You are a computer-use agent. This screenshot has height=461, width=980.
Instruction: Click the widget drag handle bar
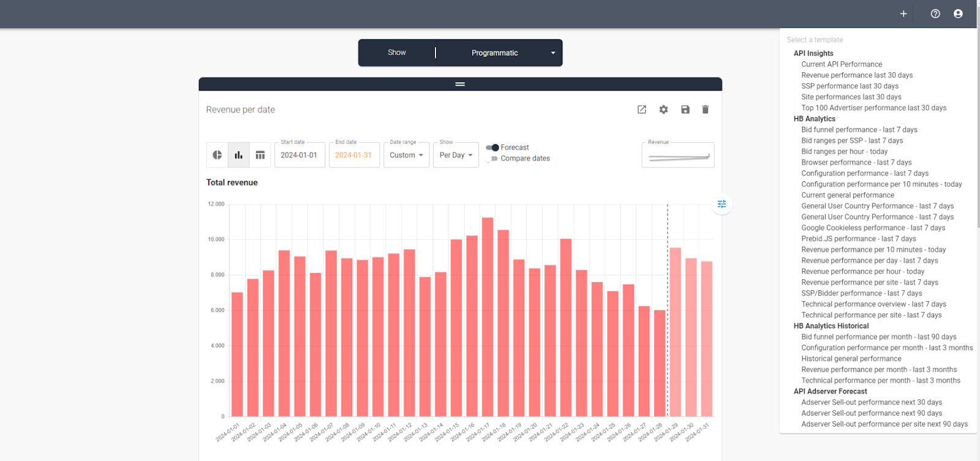pyautogui.click(x=460, y=84)
